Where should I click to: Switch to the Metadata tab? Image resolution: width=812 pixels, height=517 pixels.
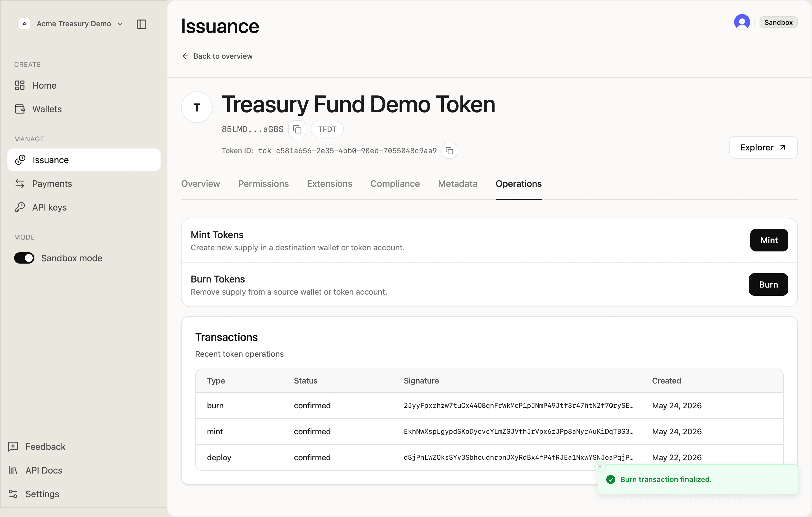click(458, 184)
